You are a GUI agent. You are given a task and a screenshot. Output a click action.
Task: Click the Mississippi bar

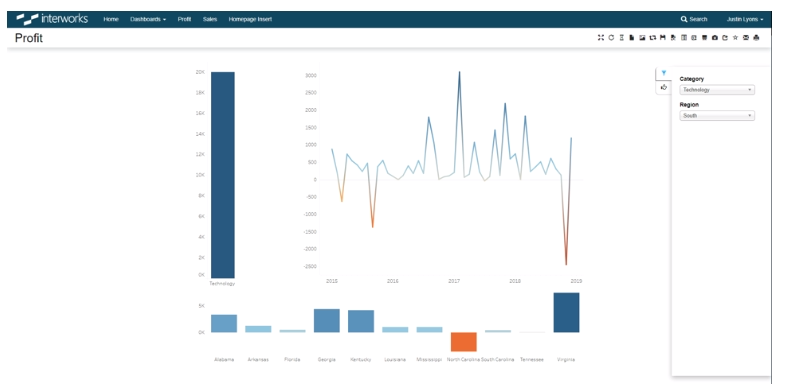(x=429, y=329)
